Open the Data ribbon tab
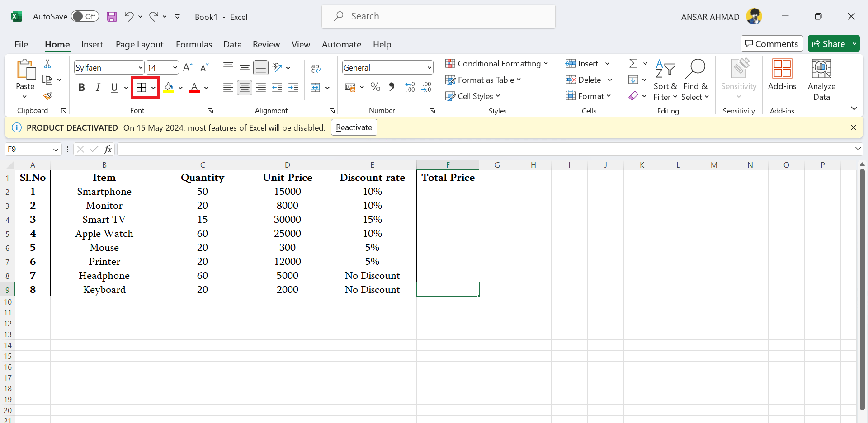Viewport: 868px width, 423px height. (232, 44)
